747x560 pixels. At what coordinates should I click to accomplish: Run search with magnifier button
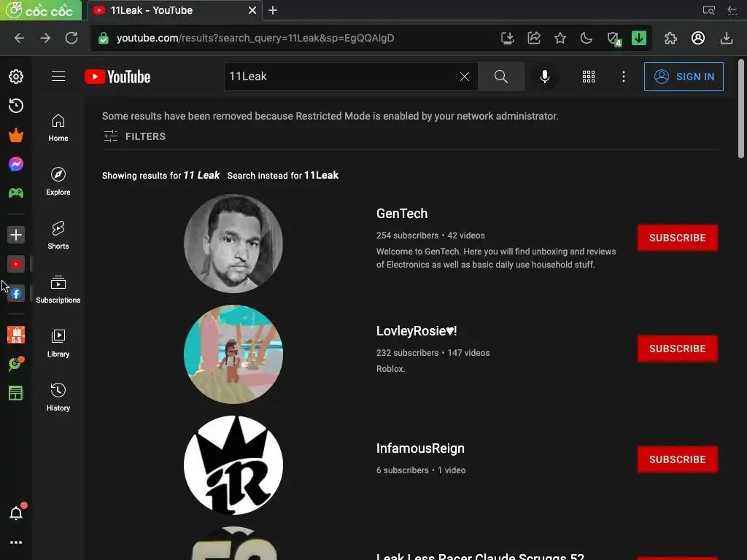[500, 77]
